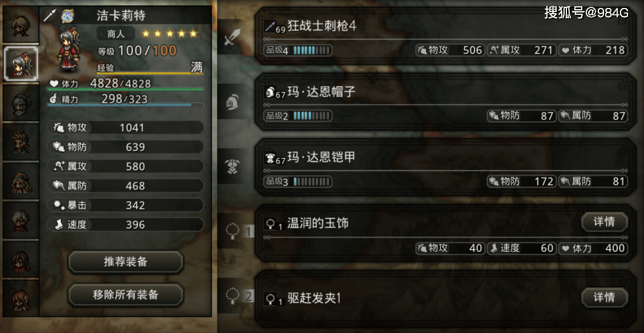Open 详情 for 驱赶发夹1
This screenshot has width=644, height=333.
(x=604, y=297)
